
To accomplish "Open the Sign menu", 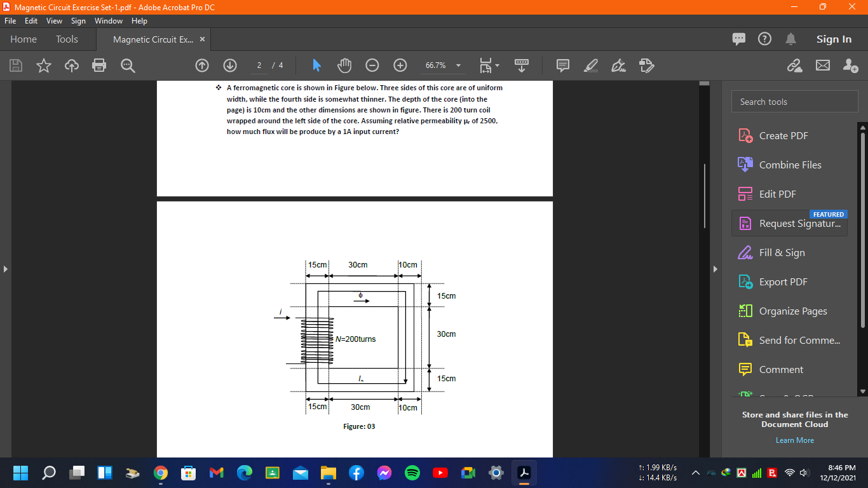I will click(x=78, y=20).
